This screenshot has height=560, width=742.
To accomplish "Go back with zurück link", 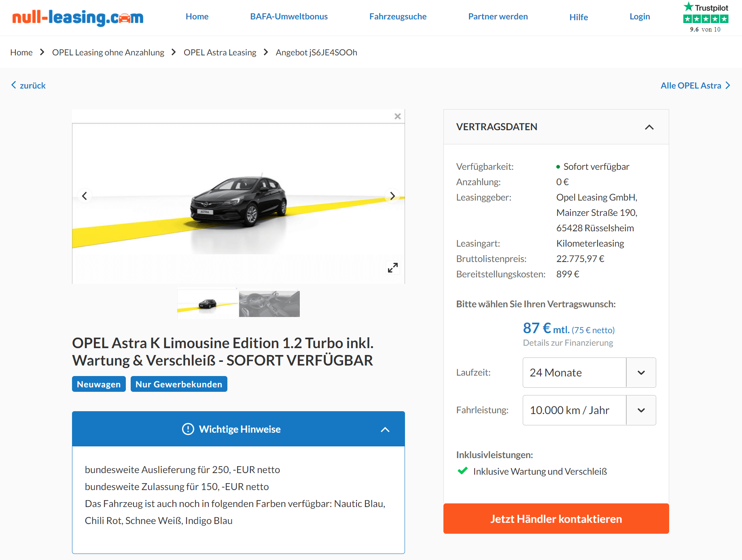I will point(28,85).
